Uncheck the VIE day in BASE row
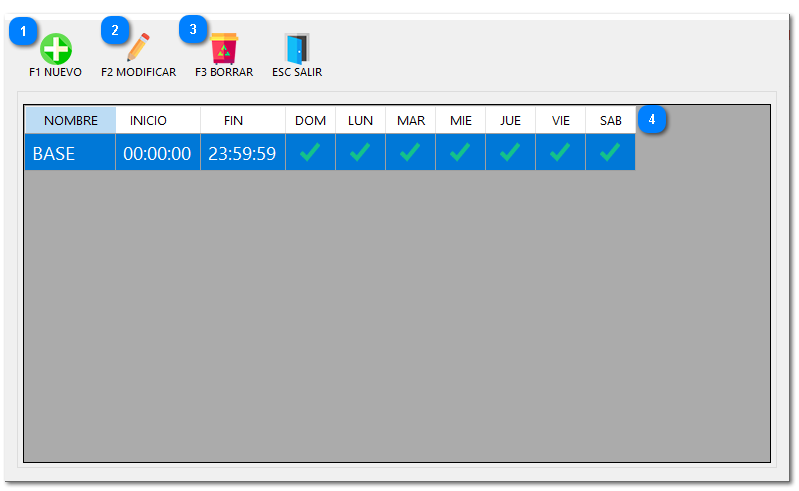Screen dimensions: 799x491 click(560, 153)
